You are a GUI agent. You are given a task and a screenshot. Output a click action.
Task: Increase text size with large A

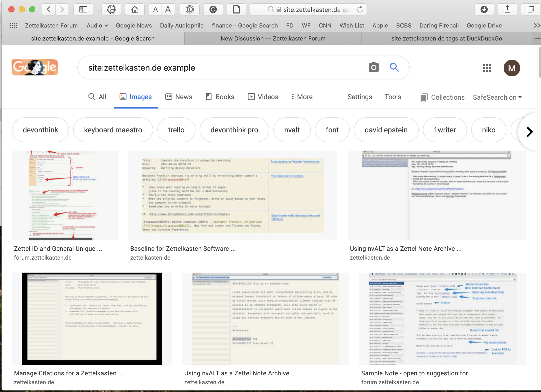tap(168, 10)
